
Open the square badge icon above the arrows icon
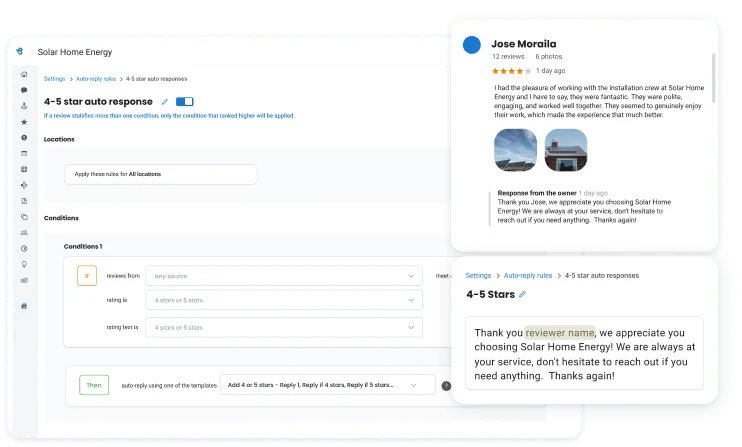(x=24, y=169)
